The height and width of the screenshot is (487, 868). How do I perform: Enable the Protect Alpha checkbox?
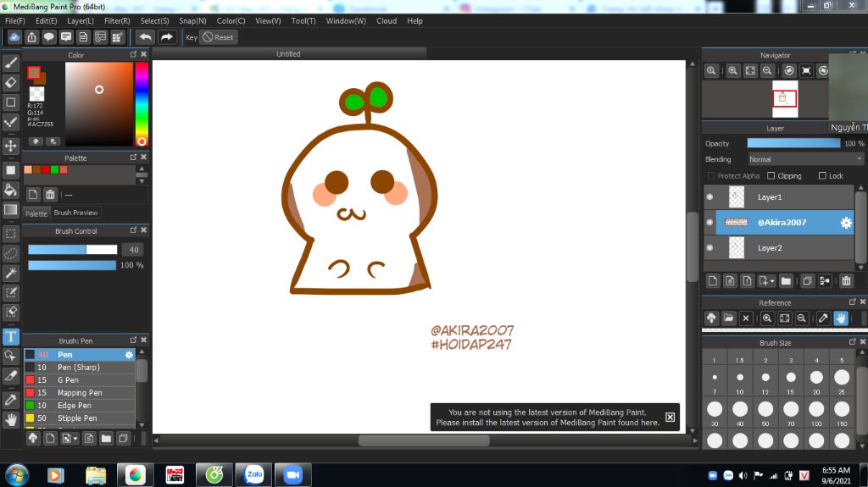(x=711, y=176)
